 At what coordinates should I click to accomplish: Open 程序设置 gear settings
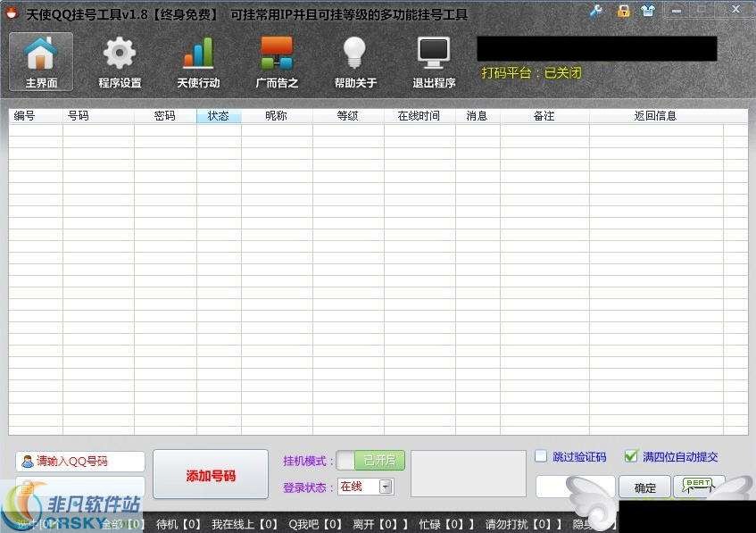[x=120, y=62]
